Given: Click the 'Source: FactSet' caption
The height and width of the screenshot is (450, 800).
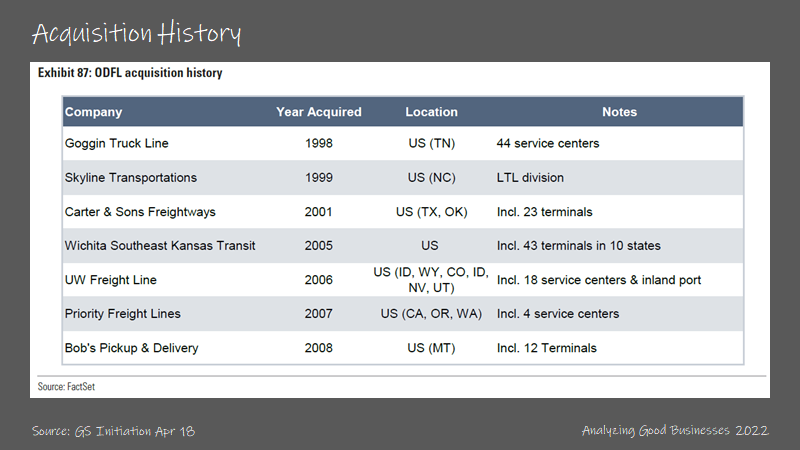Looking at the screenshot, I should click(x=66, y=387).
